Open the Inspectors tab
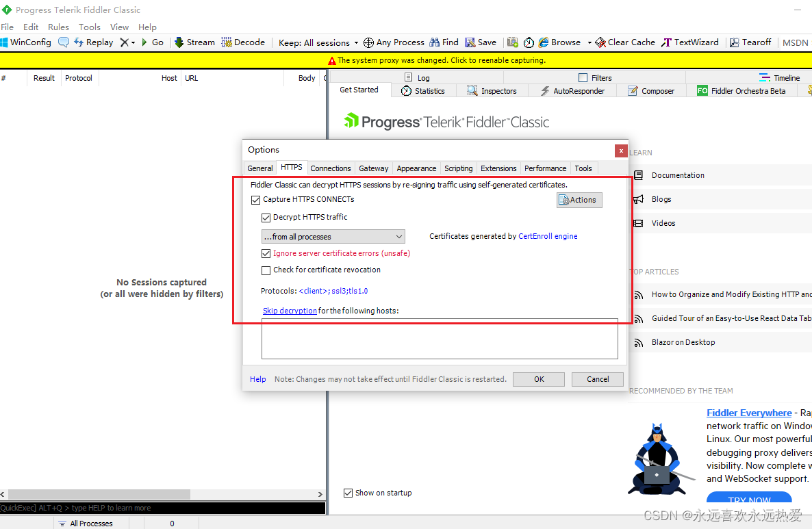Screen dimensions: 812x529 [492, 91]
